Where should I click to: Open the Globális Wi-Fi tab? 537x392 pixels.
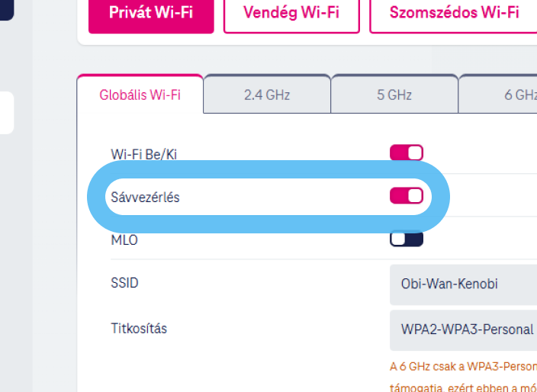(140, 95)
